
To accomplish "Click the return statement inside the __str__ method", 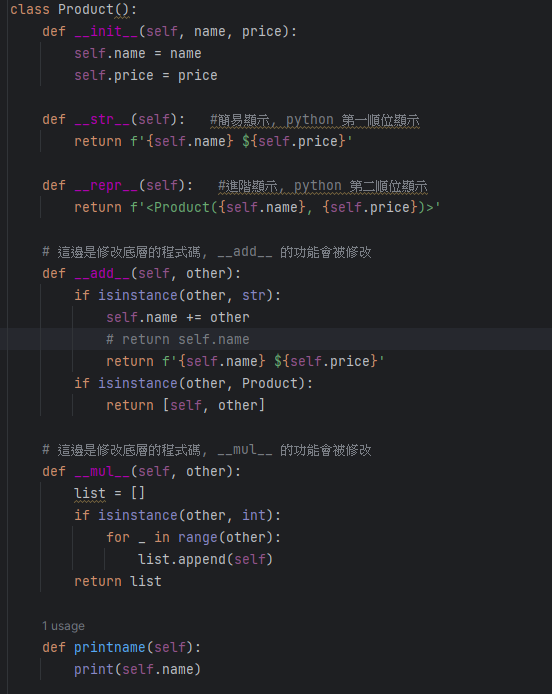I will pyautogui.click(x=213, y=142).
